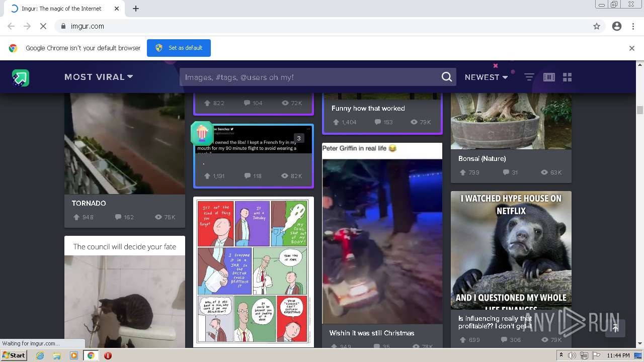Screen dimensions: 644x362
Task: Click comment icon showing 153
Action: (x=378, y=122)
